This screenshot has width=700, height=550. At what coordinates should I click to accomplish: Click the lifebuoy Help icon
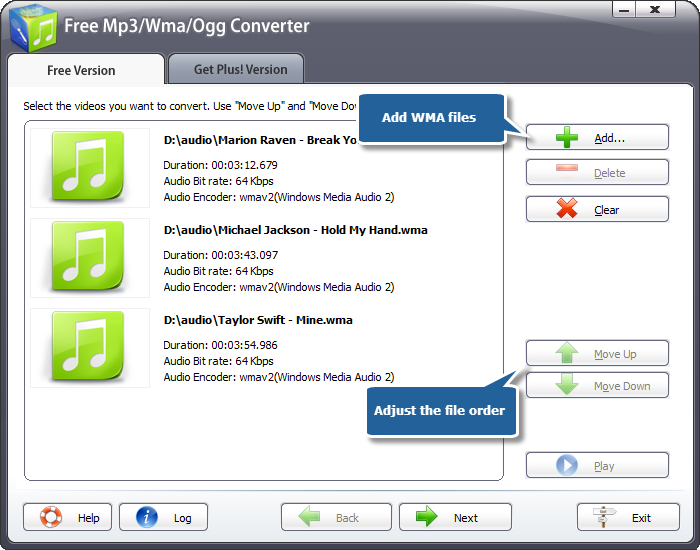coord(50,517)
